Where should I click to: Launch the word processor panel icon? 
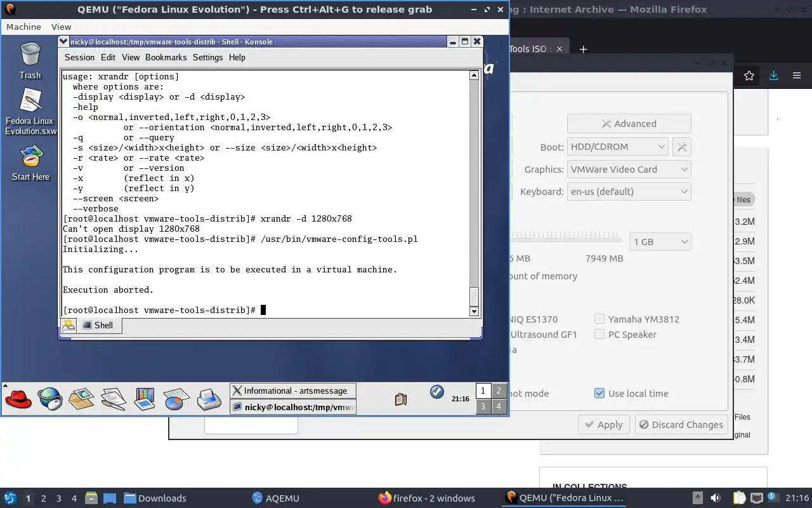coord(113,399)
